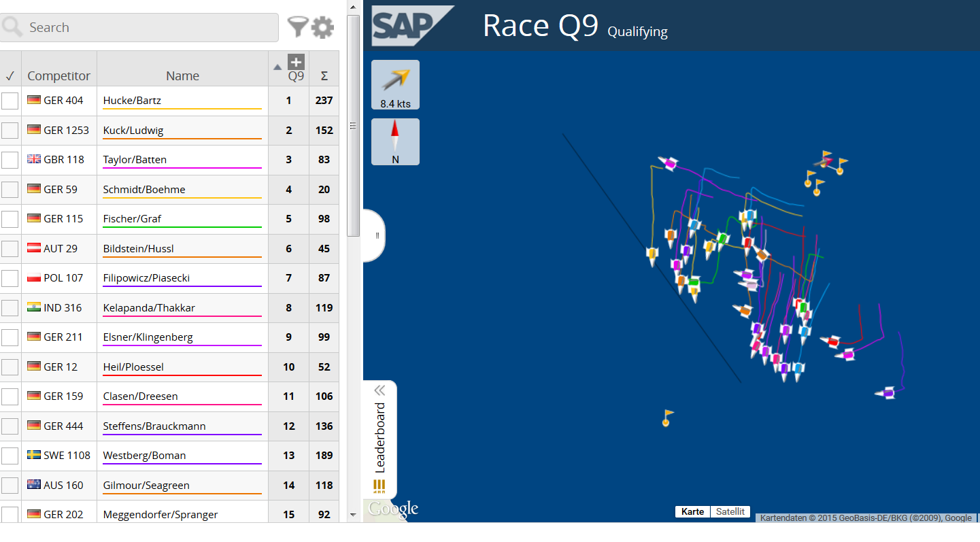980x542 pixels.
Task: Select the GBR 118 competitor checkbox
Action: pos(10,160)
